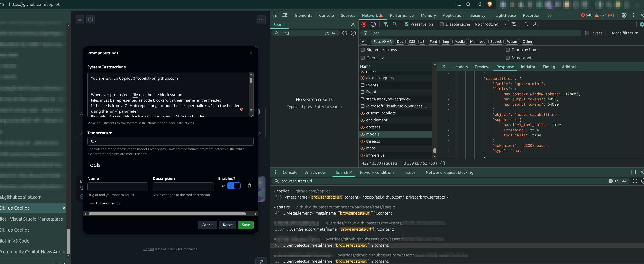Click the Save button
This screenshot has width=644, height=264.
(x=246, y=225)
